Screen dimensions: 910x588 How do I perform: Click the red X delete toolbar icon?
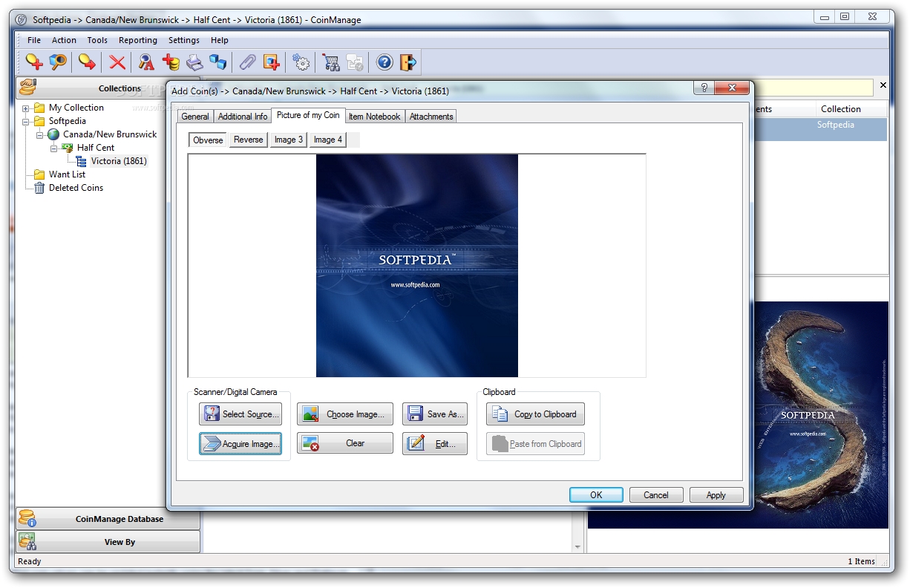[117, 62]
